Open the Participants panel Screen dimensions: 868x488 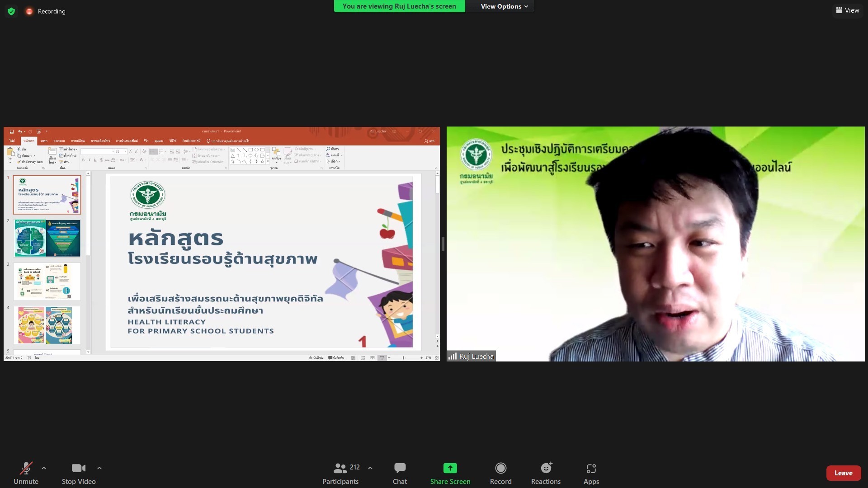340,473
